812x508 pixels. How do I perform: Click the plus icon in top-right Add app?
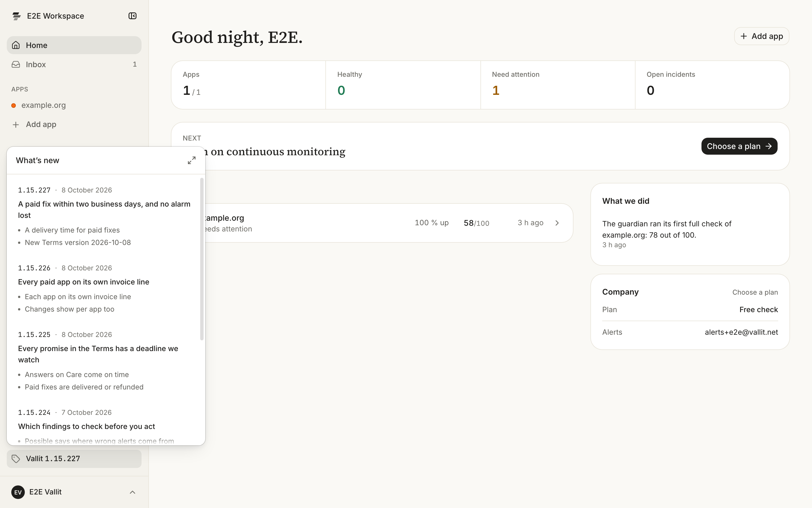[743, 36]
